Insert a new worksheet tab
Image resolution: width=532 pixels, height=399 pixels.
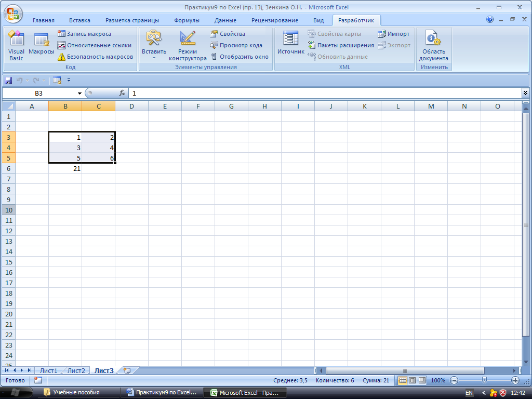click(127, 370)
